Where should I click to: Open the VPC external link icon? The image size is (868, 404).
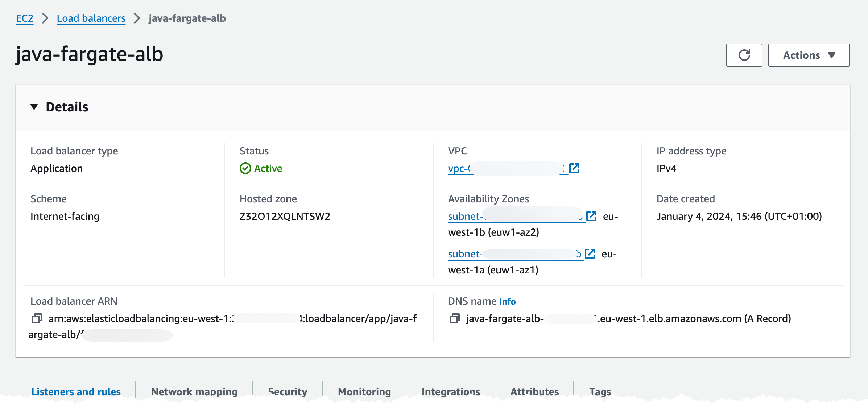click(574, 168)
